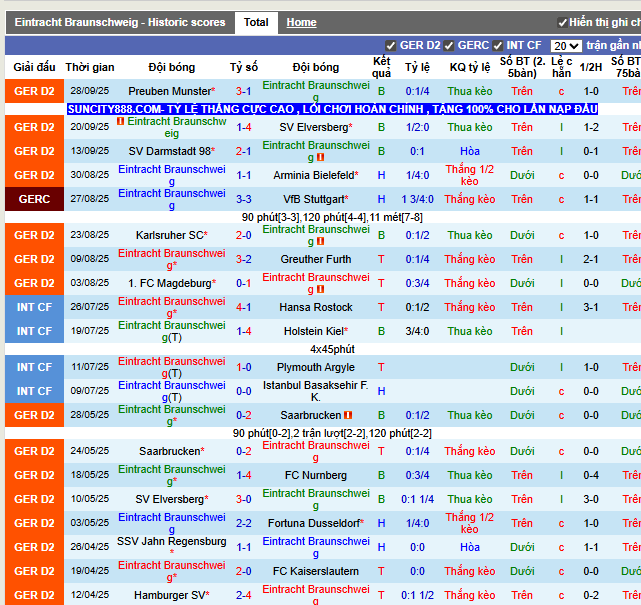This screenshot has width=641, height=605.
Task: Click the date 27/08/25
Action: [90, 199]
